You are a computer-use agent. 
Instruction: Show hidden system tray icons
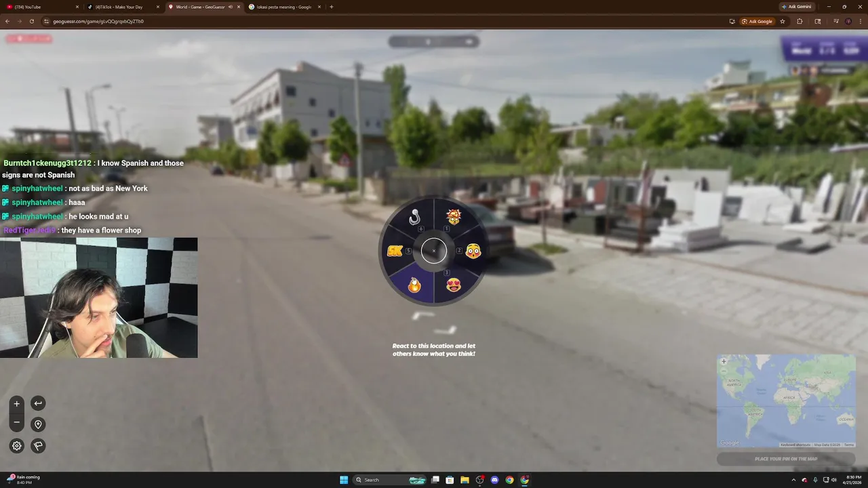point(793,480)
